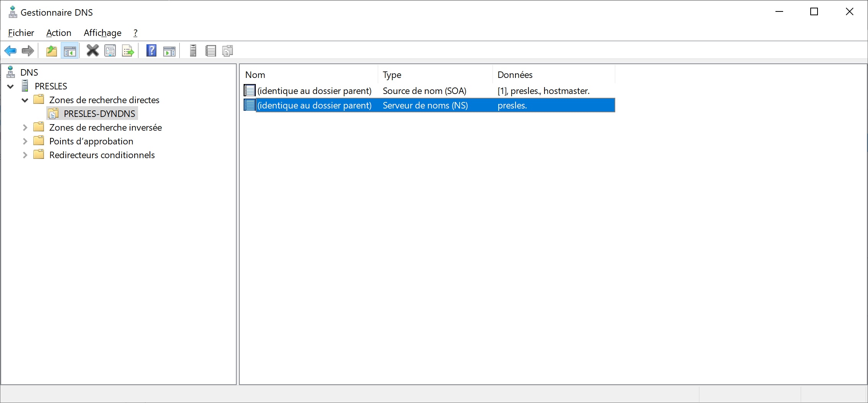This screenshot has width=868, height=403.
Task: Click the new zone documents toolbar icon
Action: [x=228, y=50]
